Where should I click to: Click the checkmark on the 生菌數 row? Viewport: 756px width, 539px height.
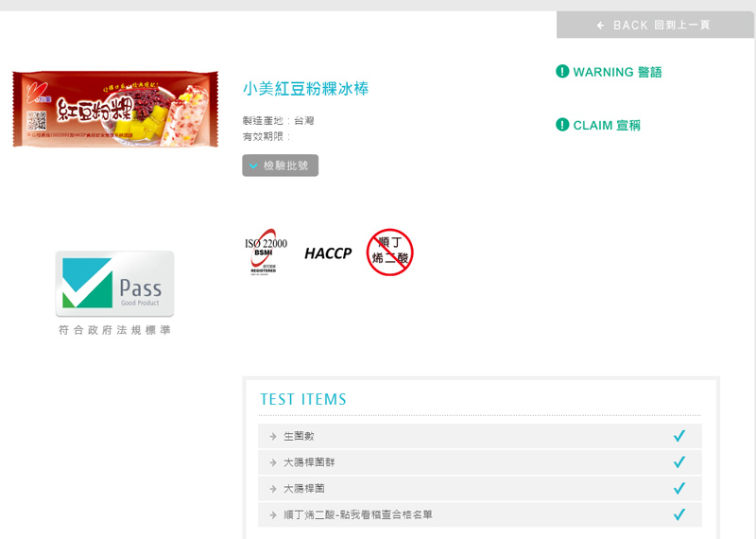[679, 436]
